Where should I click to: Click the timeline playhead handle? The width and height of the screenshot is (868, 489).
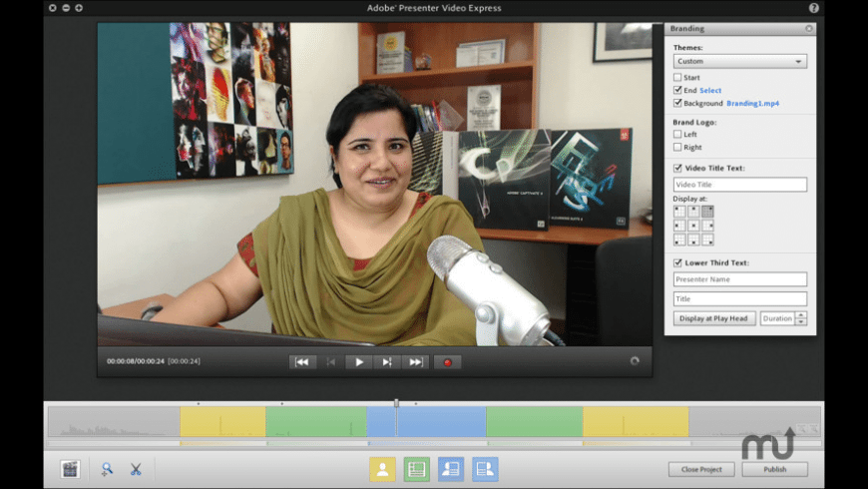pos(396,403)
